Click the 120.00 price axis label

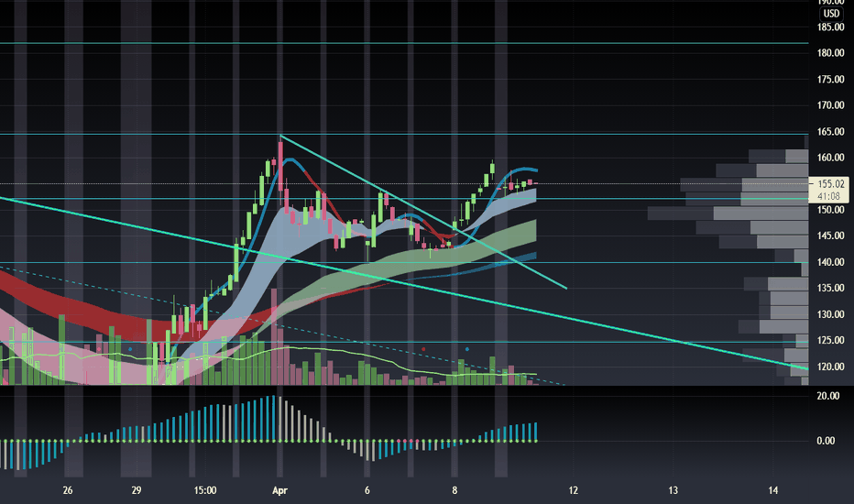pyautogui.click(x=830, y=367)
